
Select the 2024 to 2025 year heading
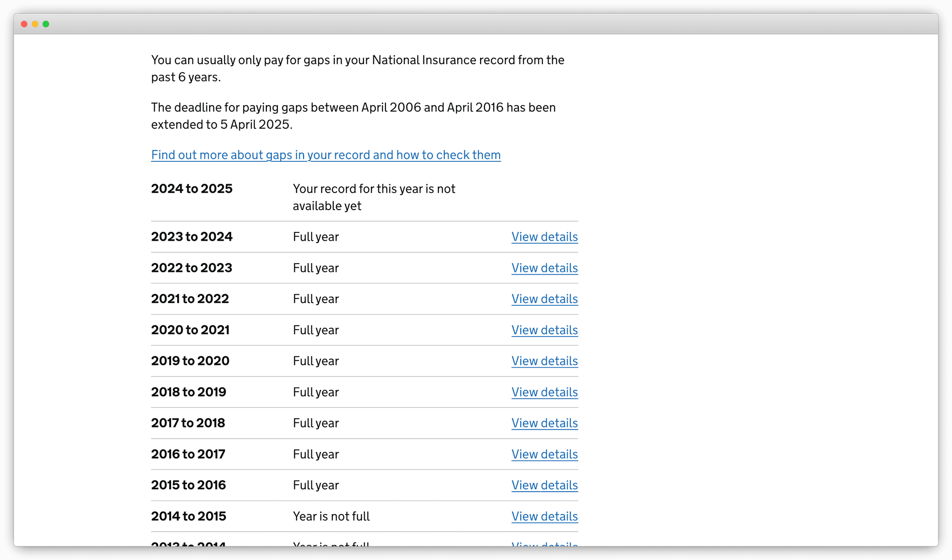click(x=192, y=189)
